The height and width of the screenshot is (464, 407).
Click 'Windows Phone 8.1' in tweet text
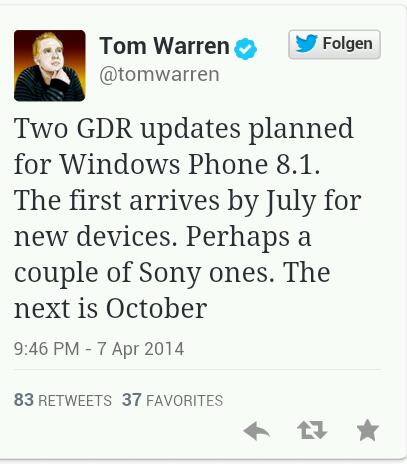coord(190,164)
